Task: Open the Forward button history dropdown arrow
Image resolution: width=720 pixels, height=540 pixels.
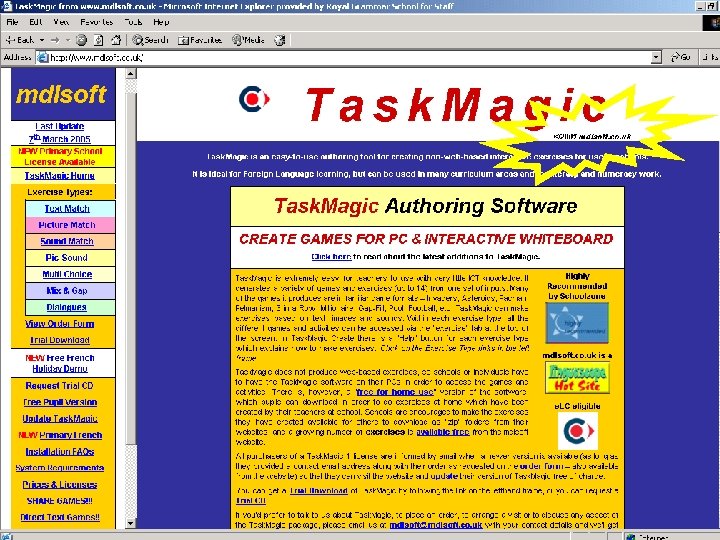Action: (x=68, y=40)
